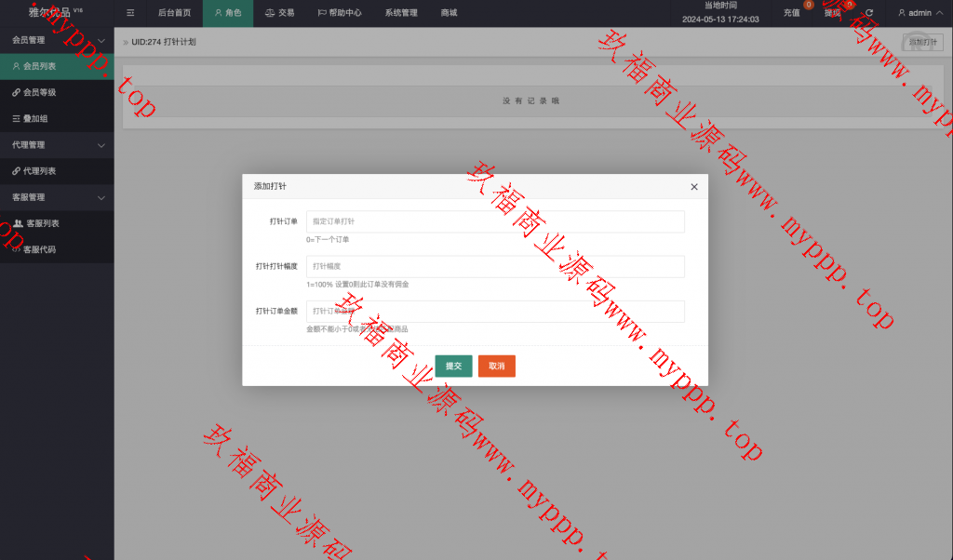This screenshot has height=560, width=953.
Task: Close the 添加打针 dialog with X
Action: pyautogui.click(x=693, y=187)
